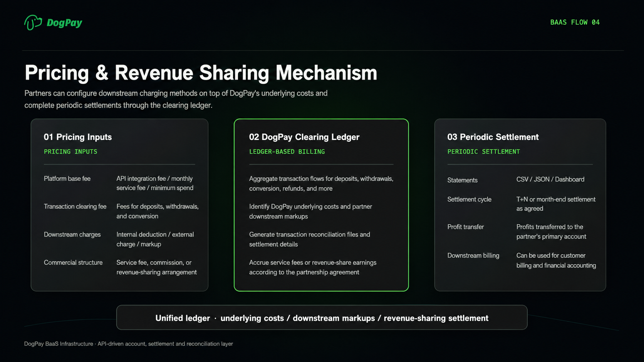Select "Profits transferred to the partner's primary account"
Viewport: 644px width, 362px height.
tap(551, 232)
